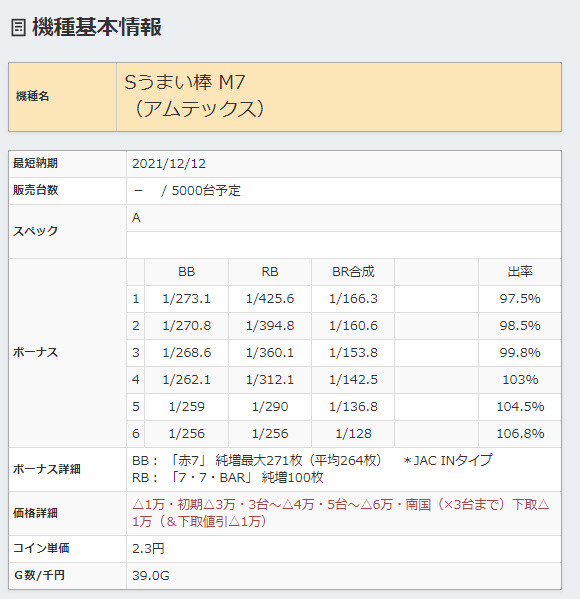The height and width of the screenshot is (599, 580).
Task: Select the value 39.0G
Action: pos(151,576)
